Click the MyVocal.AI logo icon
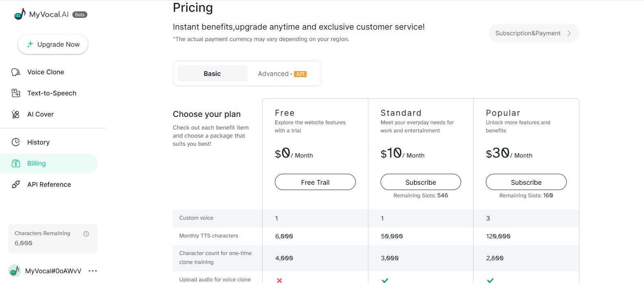The image size is (644, 283). coord(20,14)
